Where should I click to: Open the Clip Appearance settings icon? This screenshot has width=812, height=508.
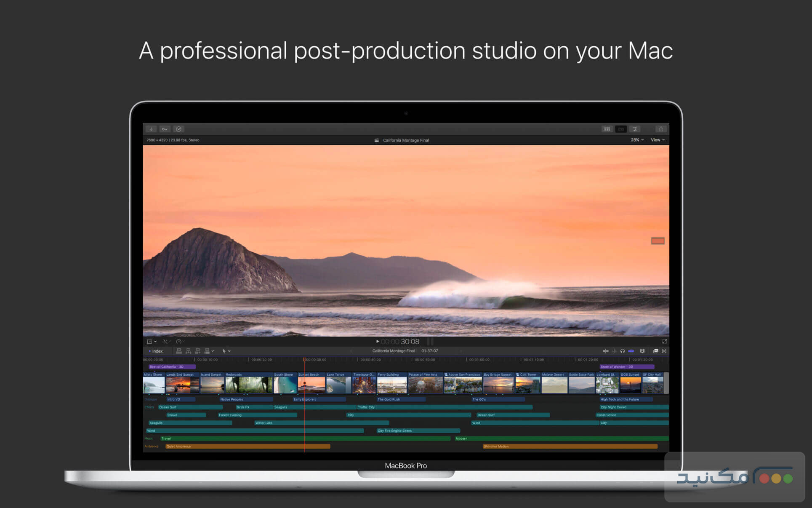click(642, 351)
